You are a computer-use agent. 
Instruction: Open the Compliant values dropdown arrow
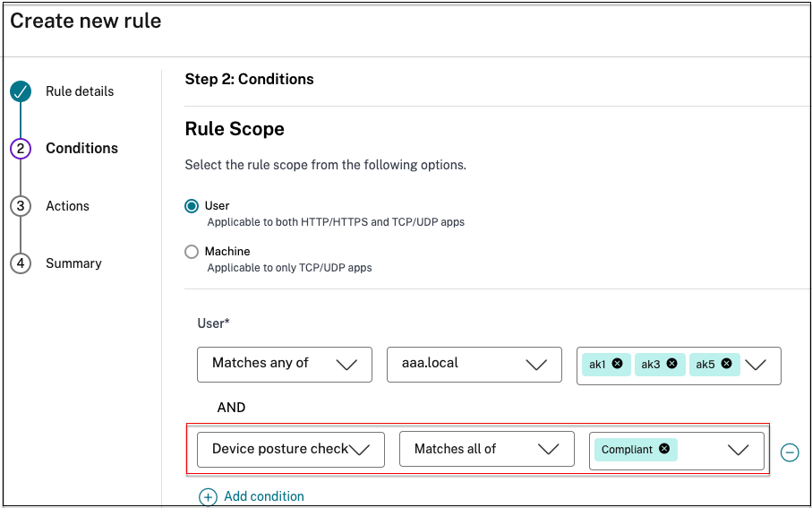click(739, 450)
